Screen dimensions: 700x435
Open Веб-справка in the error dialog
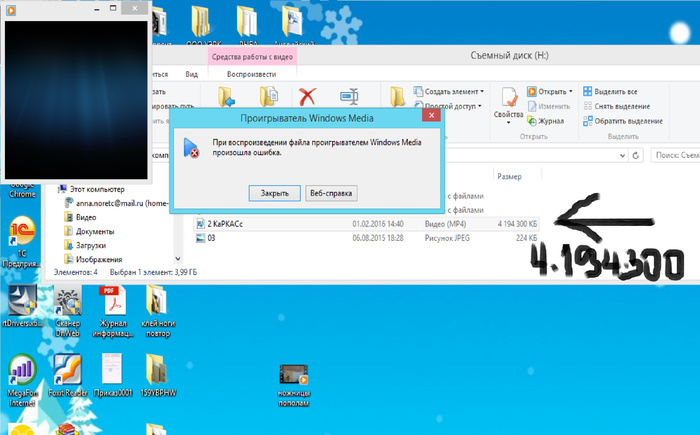point(331,193)
